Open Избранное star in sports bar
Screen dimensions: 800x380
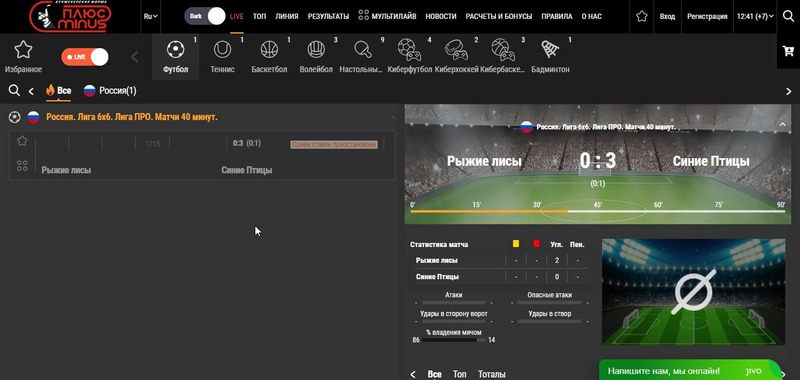23,57
